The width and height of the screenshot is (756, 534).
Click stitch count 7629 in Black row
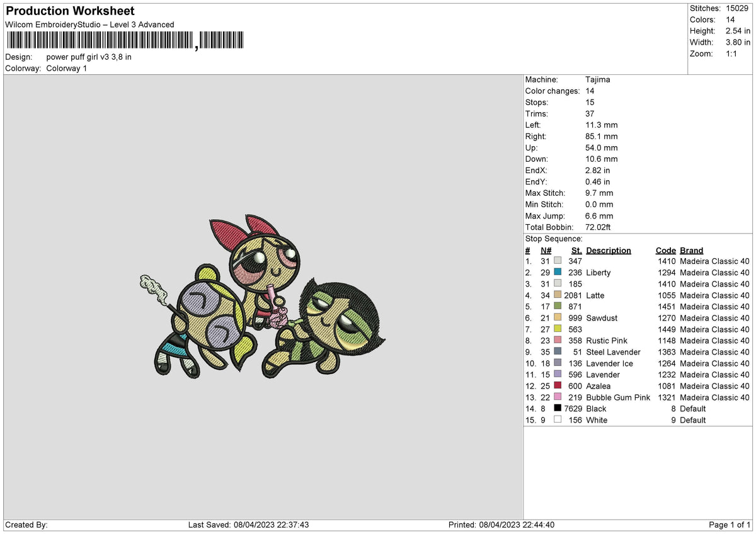coord(573,409)
